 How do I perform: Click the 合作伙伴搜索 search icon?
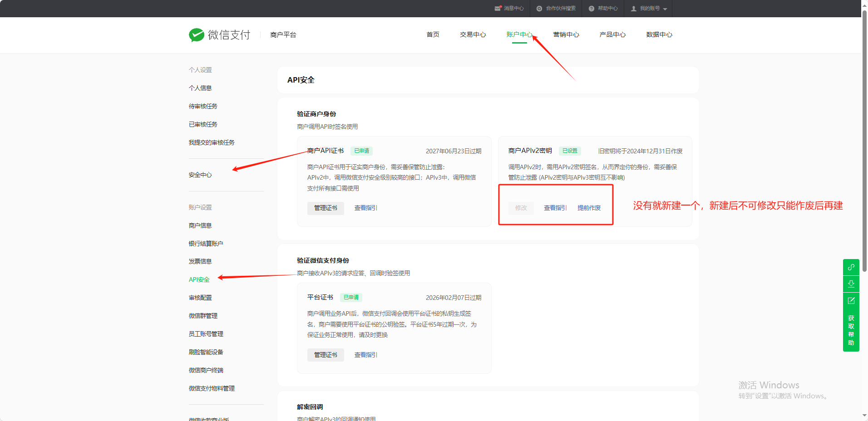[539, 9]
